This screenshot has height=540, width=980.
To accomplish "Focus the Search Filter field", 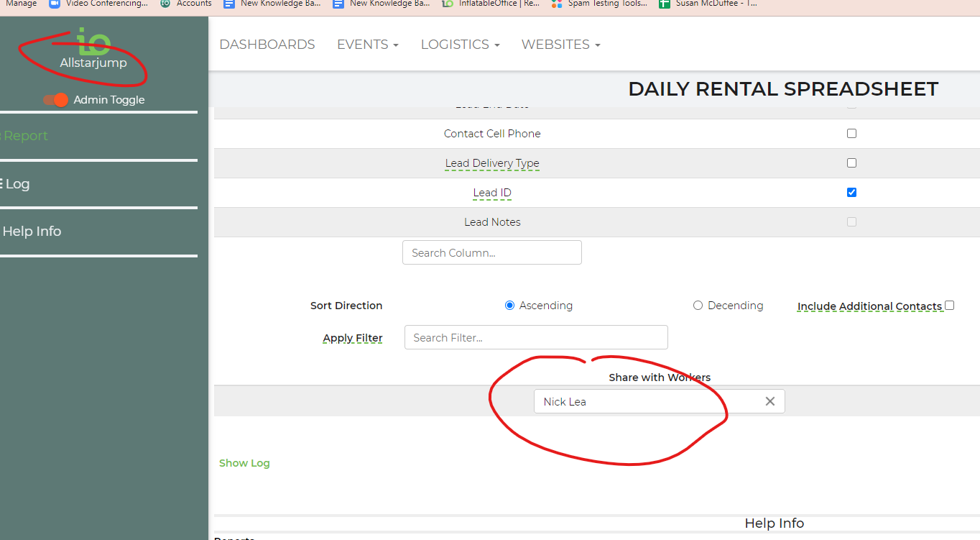I will [536, 337].
